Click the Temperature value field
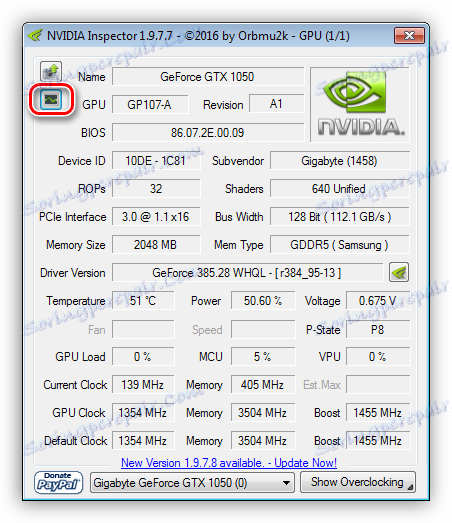The height and width of the screenshot is (523, 452). point(143,301)
